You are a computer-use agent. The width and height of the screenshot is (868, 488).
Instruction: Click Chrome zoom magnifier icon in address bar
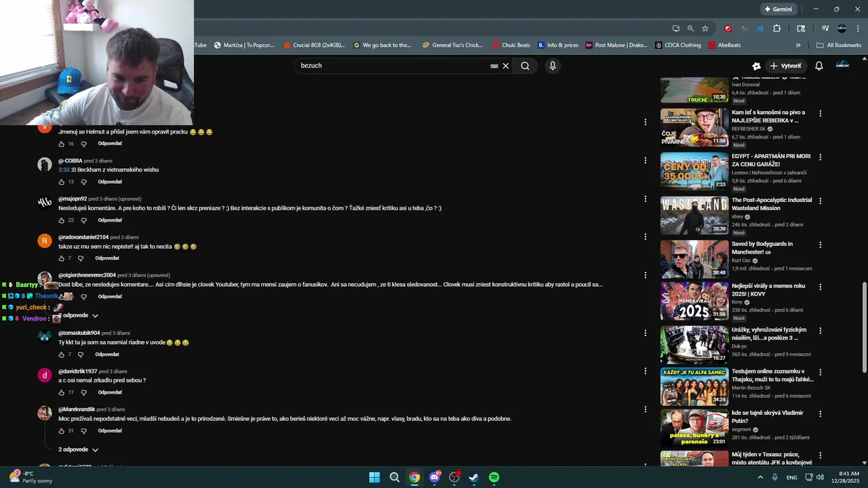(x=690, y=28)
